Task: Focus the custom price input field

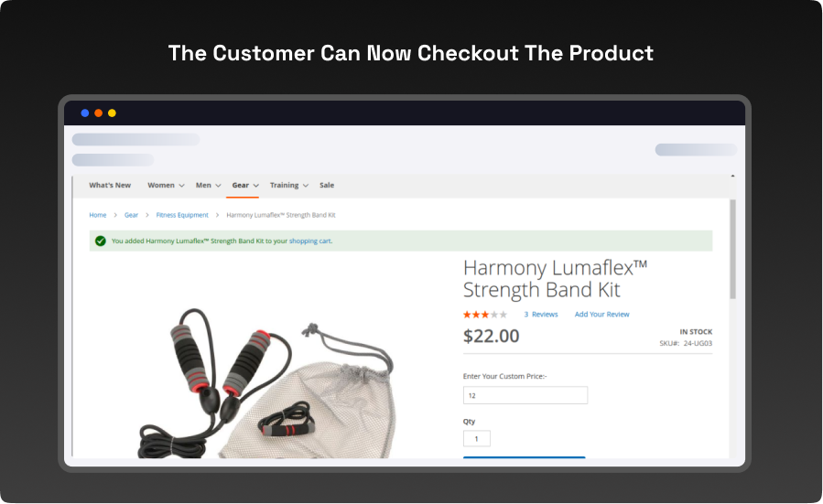Action: [x=525, y=395]
